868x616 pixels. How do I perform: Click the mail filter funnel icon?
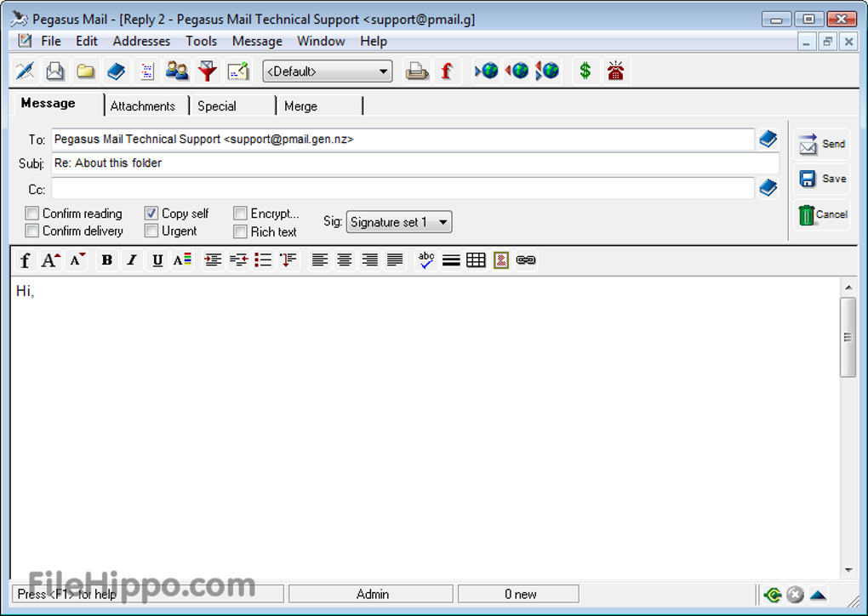[208, 71]
